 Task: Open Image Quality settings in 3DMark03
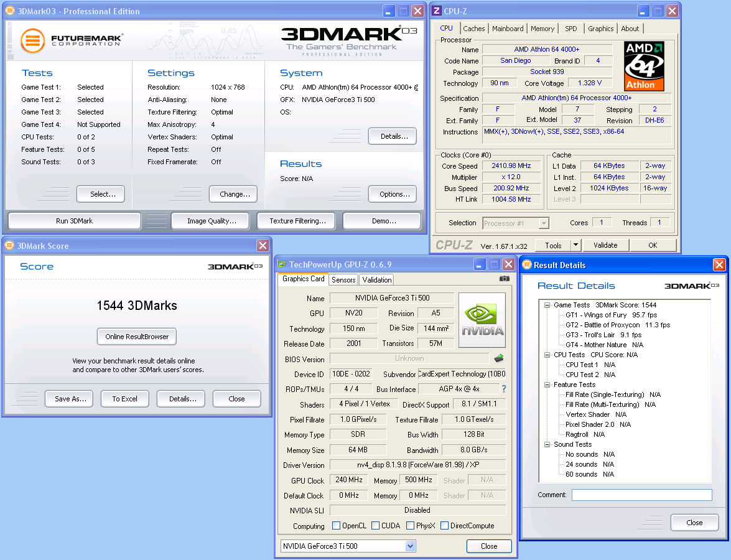pos(212,221)
